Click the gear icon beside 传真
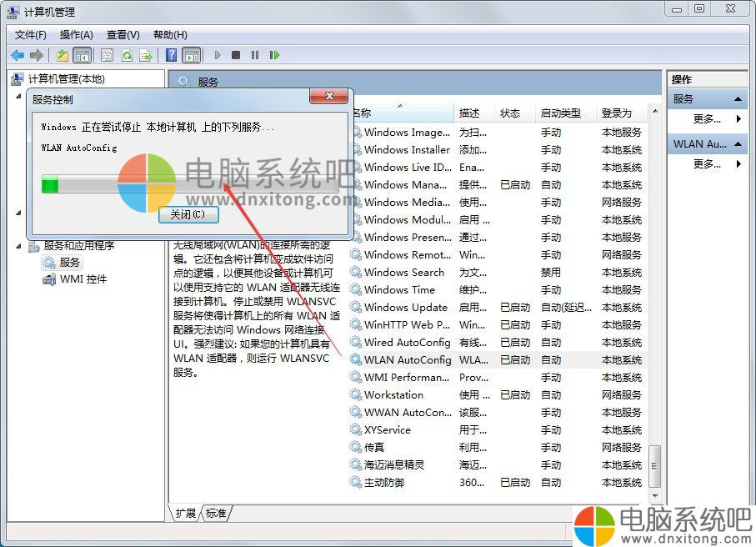The image size is (756, 547). click(x=356, y=447)
